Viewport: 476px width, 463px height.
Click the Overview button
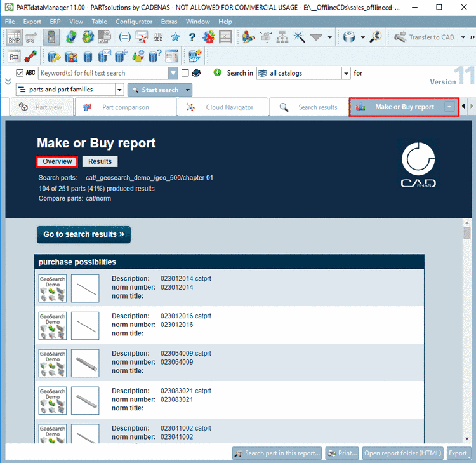pyautogui.click(x=57, y=161)
